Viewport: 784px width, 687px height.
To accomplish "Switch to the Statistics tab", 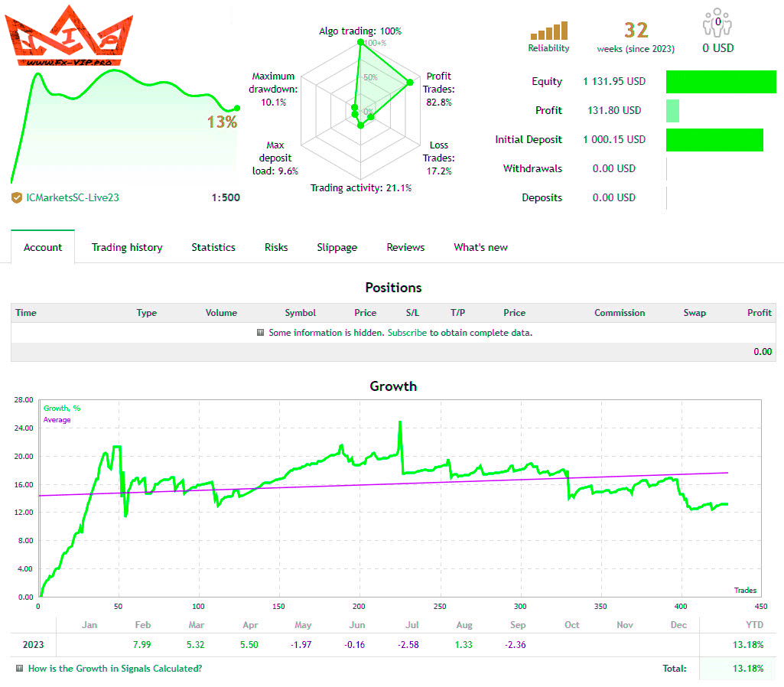I will [x=213, y=247].
